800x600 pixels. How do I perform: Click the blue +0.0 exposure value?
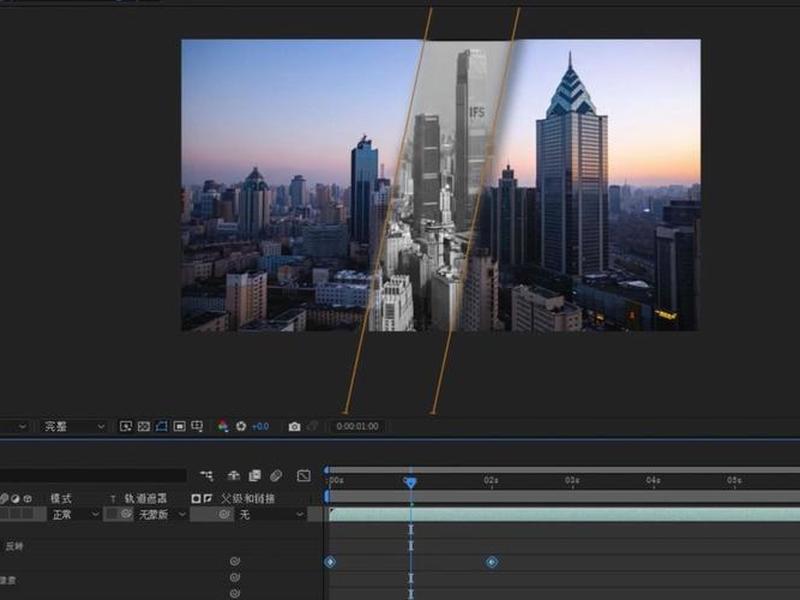pyautogui.click(x=260, y=427)
